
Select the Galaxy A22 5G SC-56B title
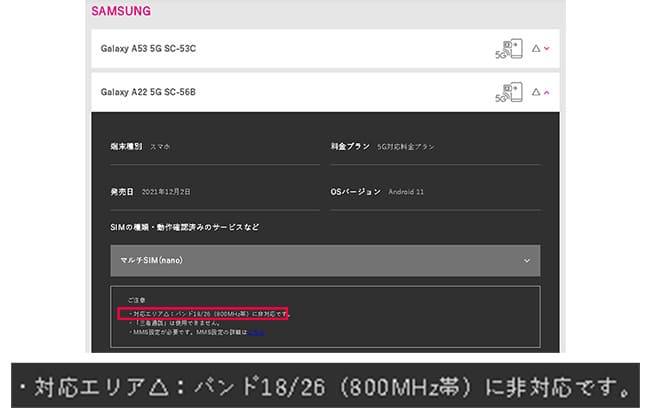click(148, 92)
